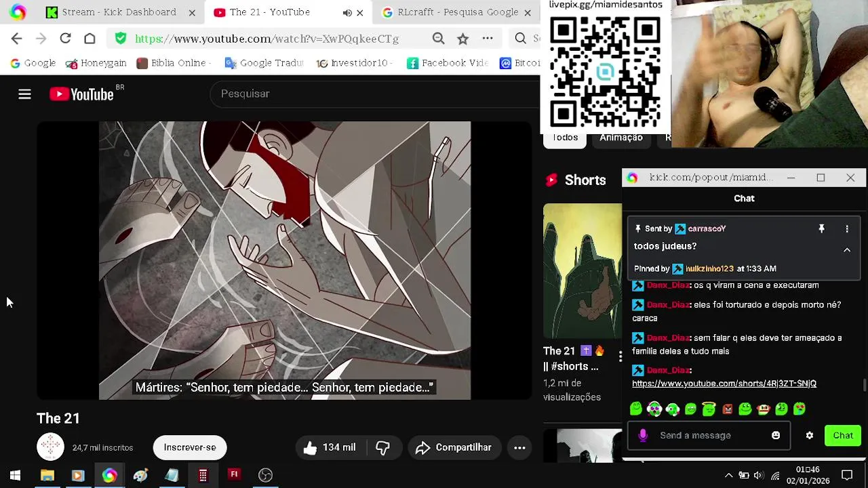This screenshot has width=868, height=488.
Task: Open the emoji picker smiley icon
Action: 776,436
